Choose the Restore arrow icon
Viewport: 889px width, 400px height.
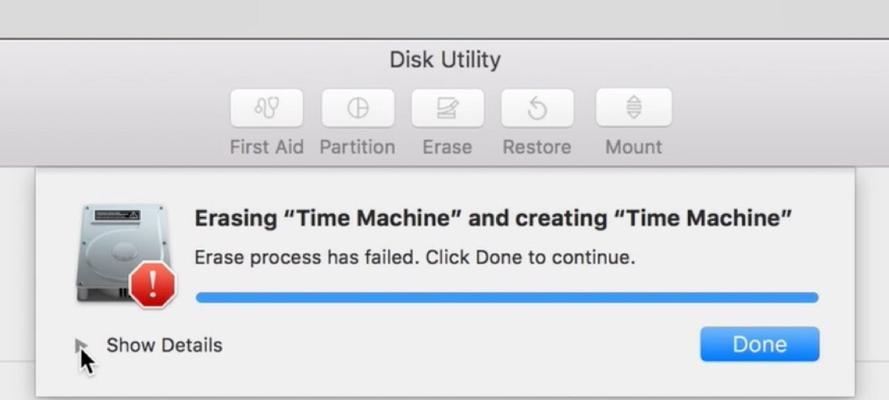(537, 108)
